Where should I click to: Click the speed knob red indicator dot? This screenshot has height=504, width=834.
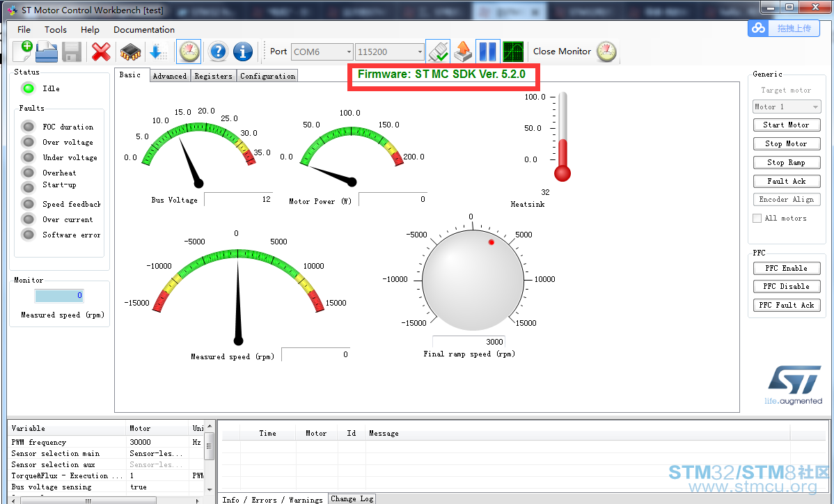pos(491,242)
